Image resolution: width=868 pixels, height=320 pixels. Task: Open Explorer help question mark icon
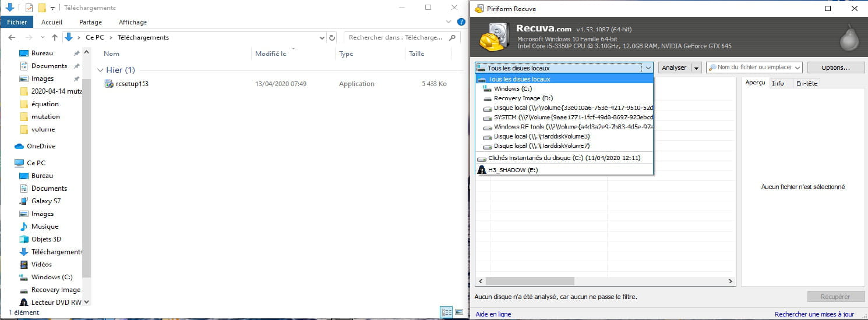[x=461, y=22]
